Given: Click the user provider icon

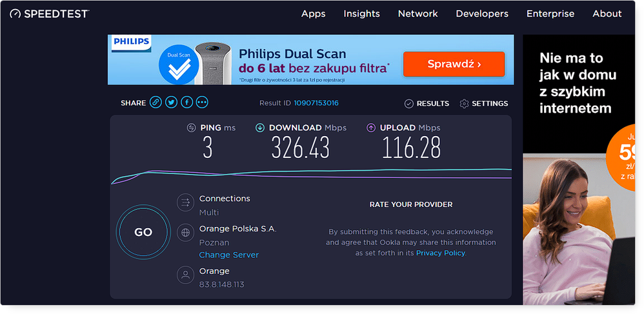Looking at the screenshot, I should (185, 275).
